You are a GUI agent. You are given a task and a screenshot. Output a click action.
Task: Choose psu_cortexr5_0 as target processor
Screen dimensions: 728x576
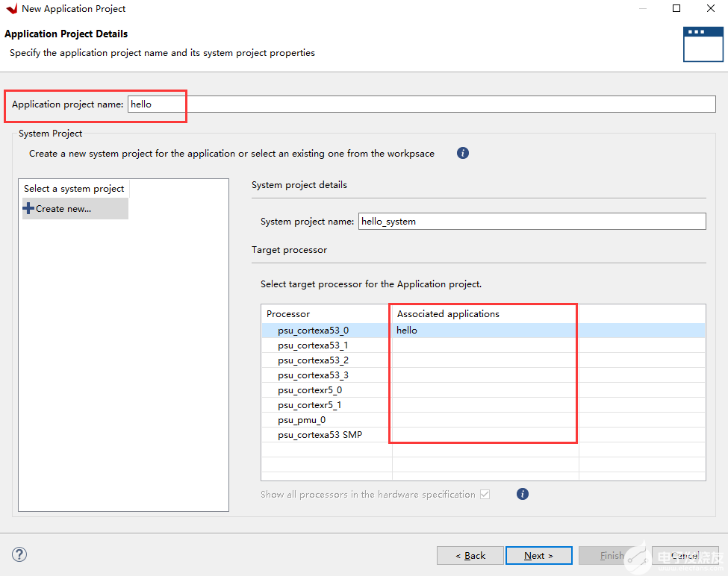(310, 390)
